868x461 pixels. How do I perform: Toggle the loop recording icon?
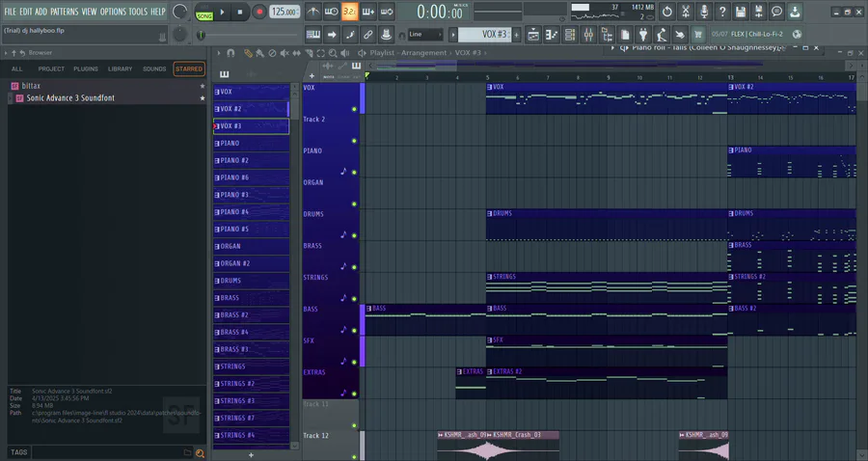(387, 11)
